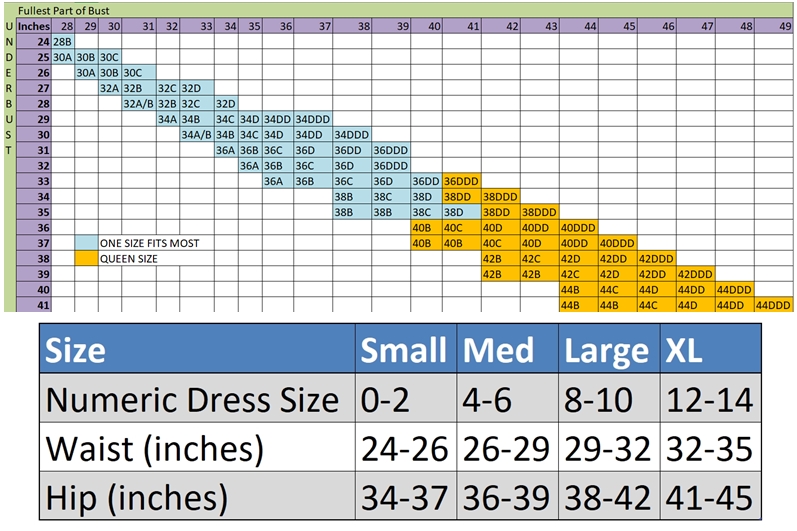Select the Hip (inches) row label
This screenshot has width=797, height=531.
coord(137,497)
